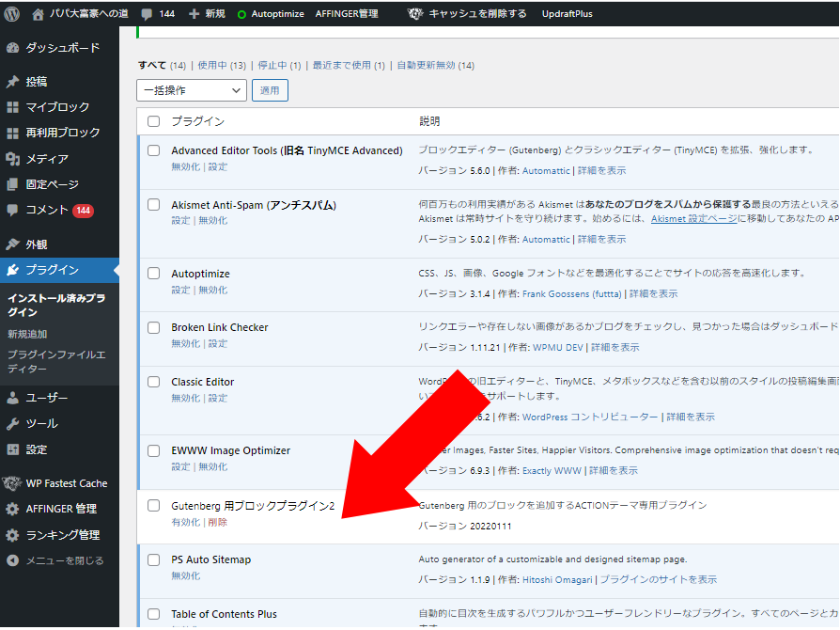Open the comments bubble icon showing 144
840x630 pixels.
(147, 14)
